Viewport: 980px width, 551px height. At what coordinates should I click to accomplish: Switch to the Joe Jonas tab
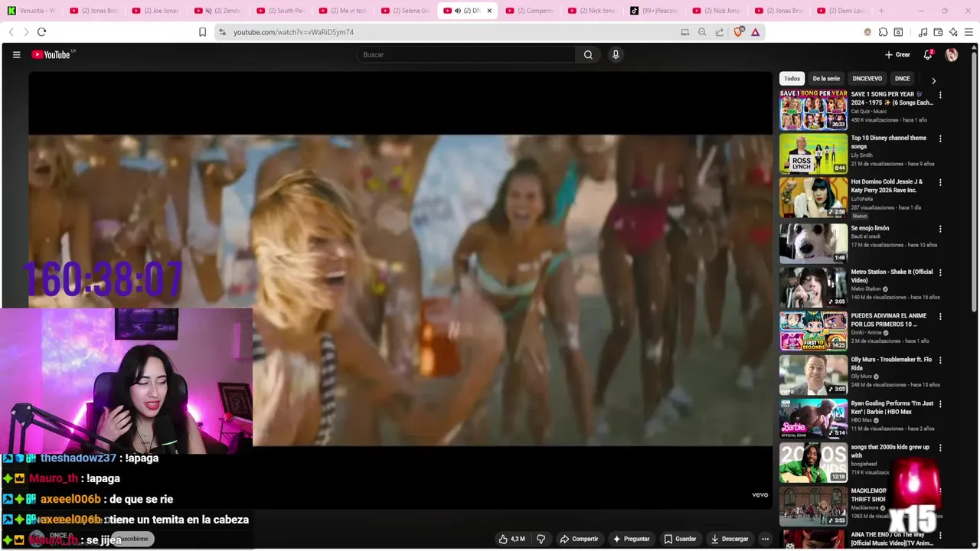coord(157,11)
